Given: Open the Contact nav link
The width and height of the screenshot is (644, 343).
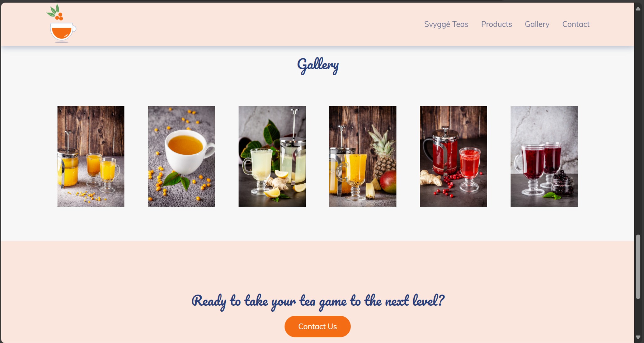Looking at the screenshot, I should [576, 24].
